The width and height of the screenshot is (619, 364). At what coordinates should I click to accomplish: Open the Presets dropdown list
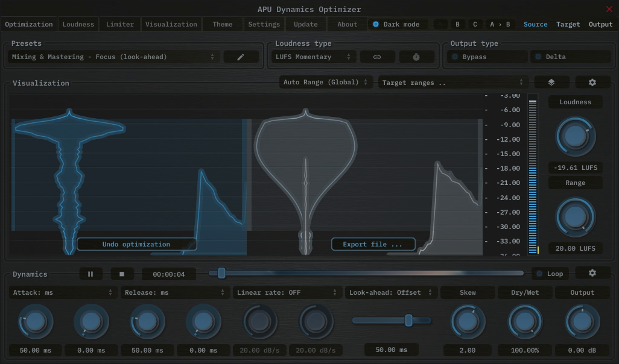[x=113, y=57]
